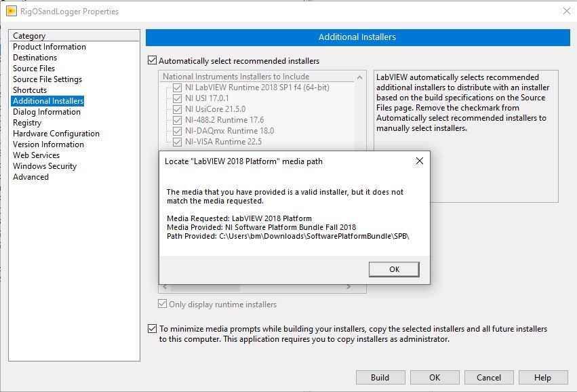Toggle Only display runtime installers
Image resolution: width=577 pixels, height=392 pixels.
(162, 304)
